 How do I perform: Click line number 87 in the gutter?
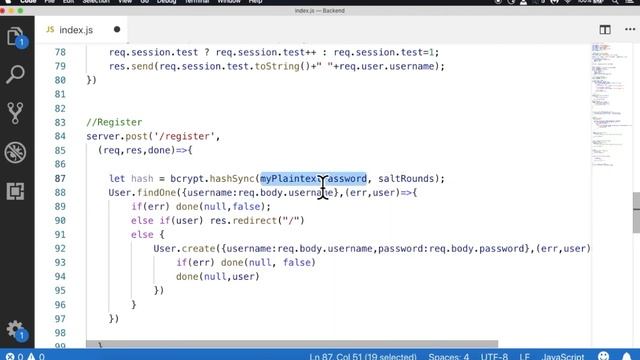pyautogui.click(x=60, y=178)
